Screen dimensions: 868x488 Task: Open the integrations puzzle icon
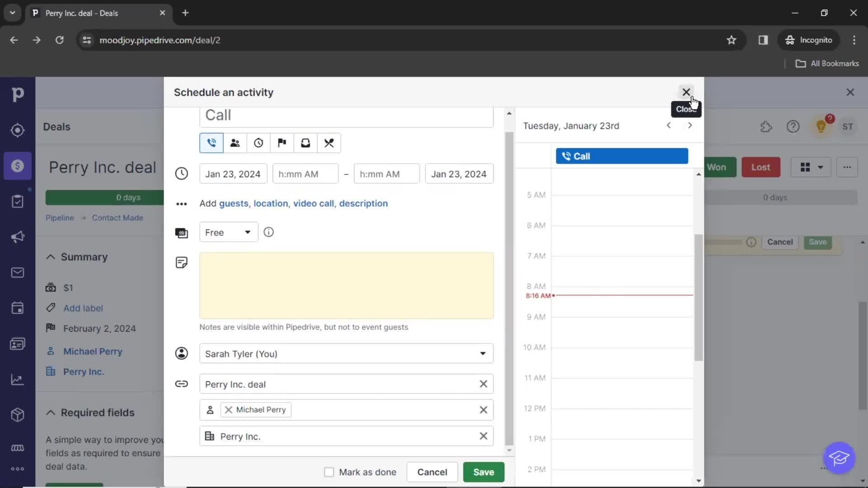[766, 127]
